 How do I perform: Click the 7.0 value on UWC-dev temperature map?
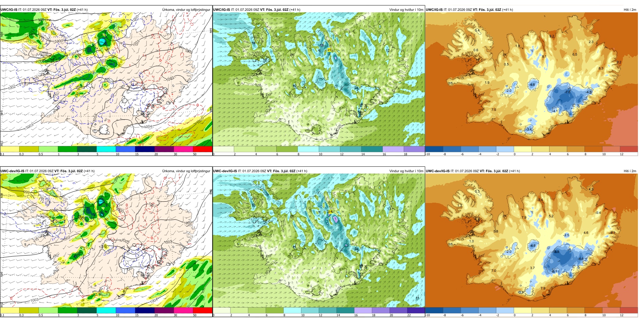pyautogui.click(x=494, y=270)
